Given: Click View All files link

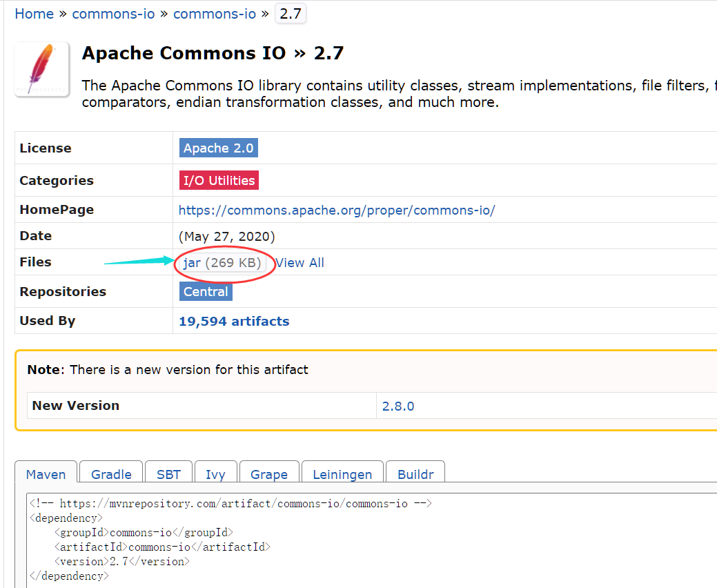Looking at the screenshot, I should (x=300, y=262).
